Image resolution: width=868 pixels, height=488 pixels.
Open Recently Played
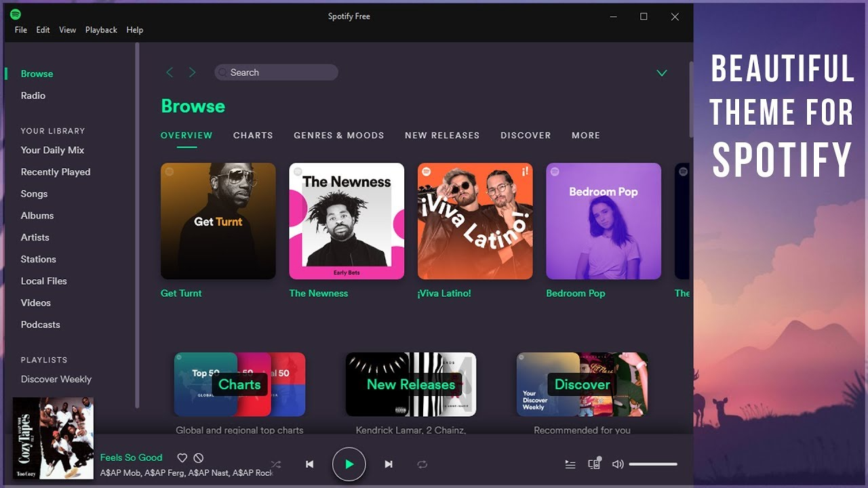coord(56,172)
